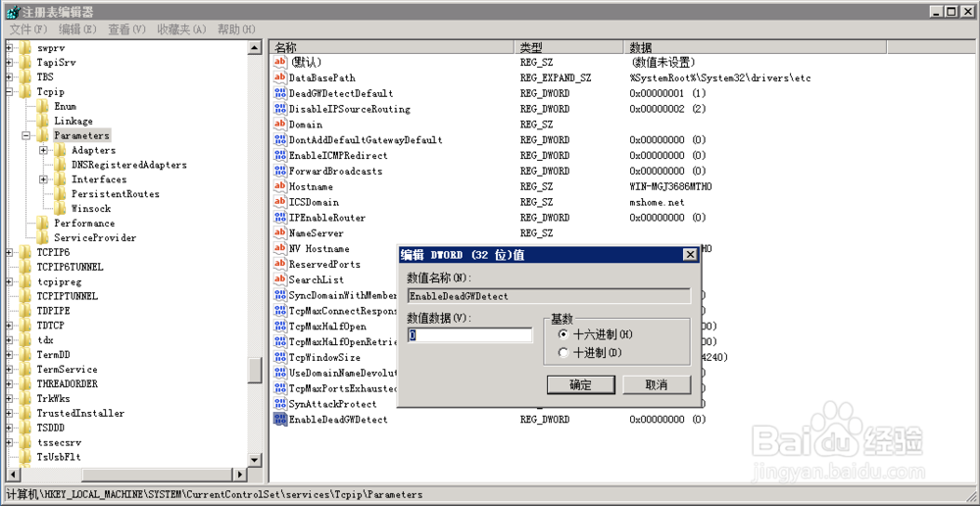
Task: Click the Winsock folder icon
Action: (60, 208)
